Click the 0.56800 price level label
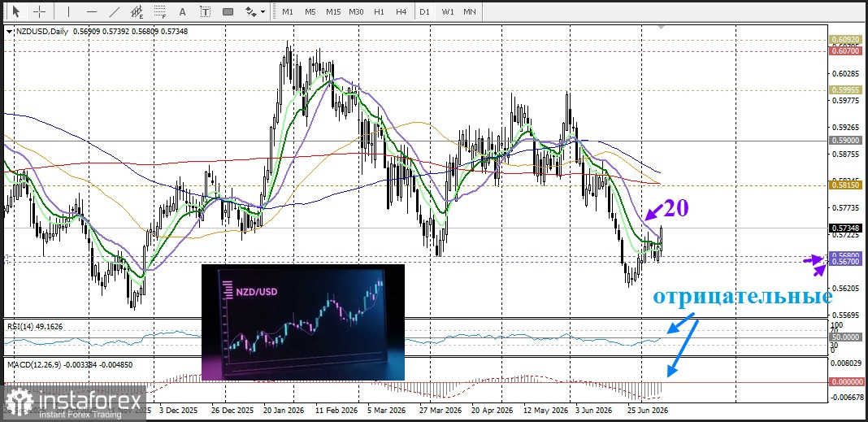The width and height of the screenshot is (868, 422). [845, 256]
